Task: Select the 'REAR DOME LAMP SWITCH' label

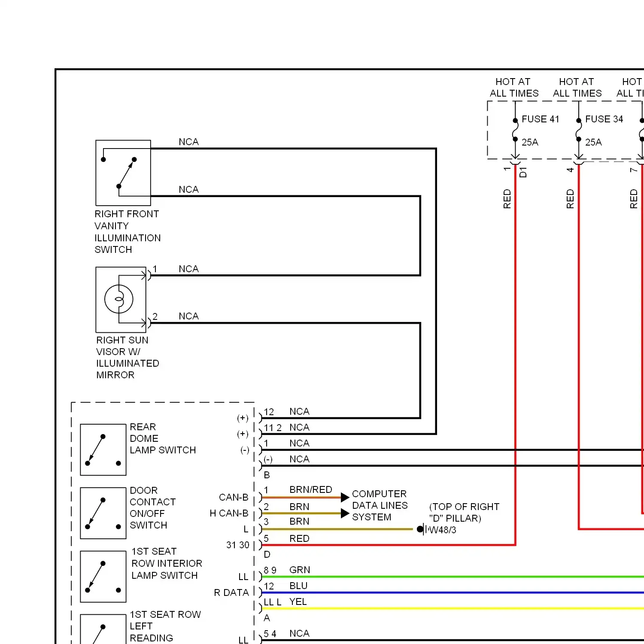Action: (x=163, y=438)
